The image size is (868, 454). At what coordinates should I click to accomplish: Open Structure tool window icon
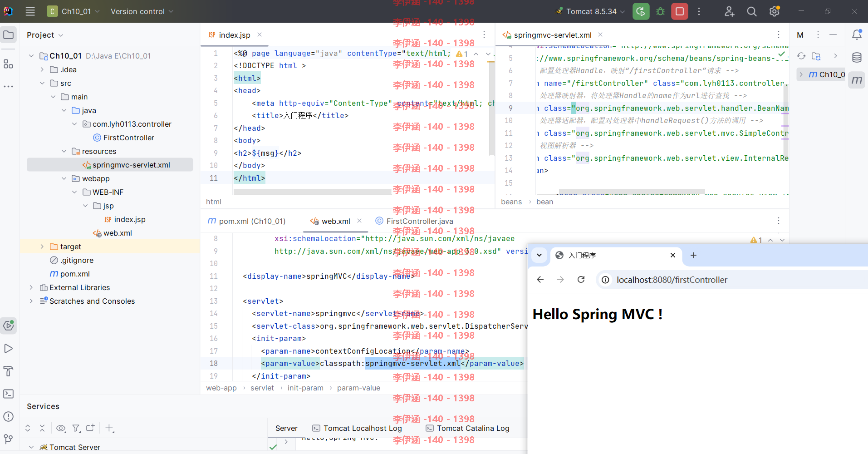9,64
